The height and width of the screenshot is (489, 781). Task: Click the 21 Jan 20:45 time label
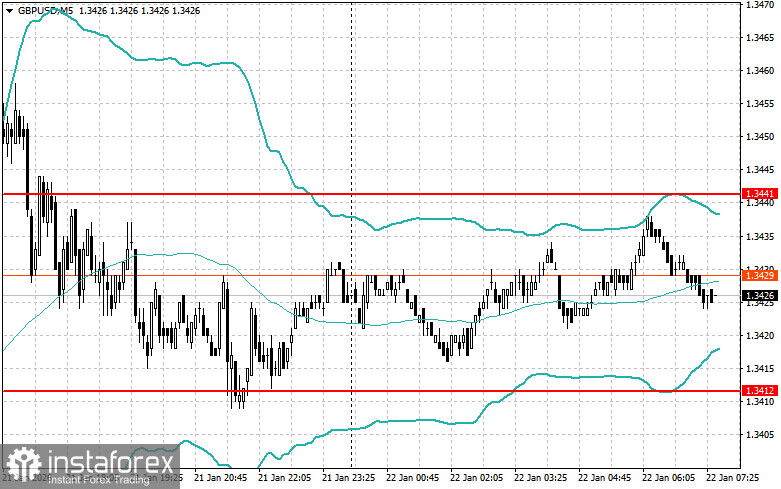[221, 478]
